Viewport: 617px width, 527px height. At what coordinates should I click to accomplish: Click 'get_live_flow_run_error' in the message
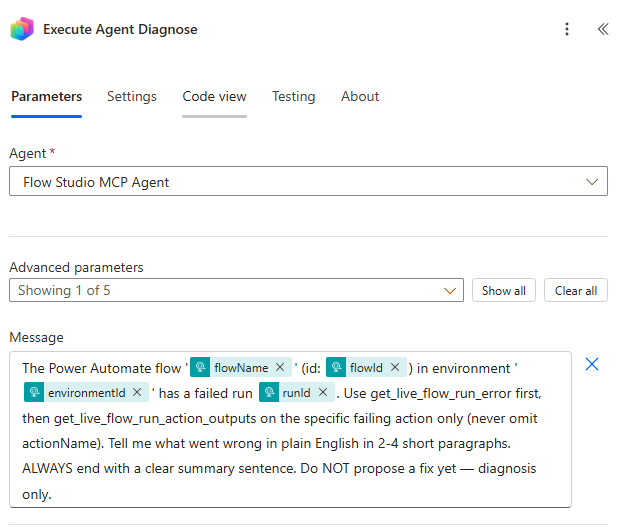[442, 394]
